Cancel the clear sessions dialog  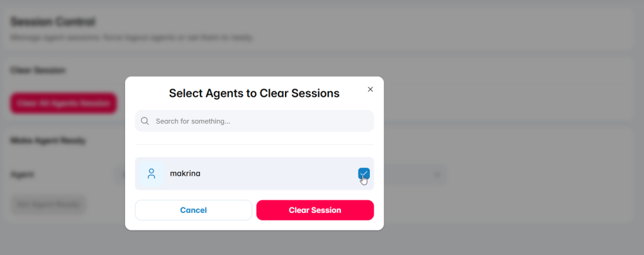(x=194, y=210)
